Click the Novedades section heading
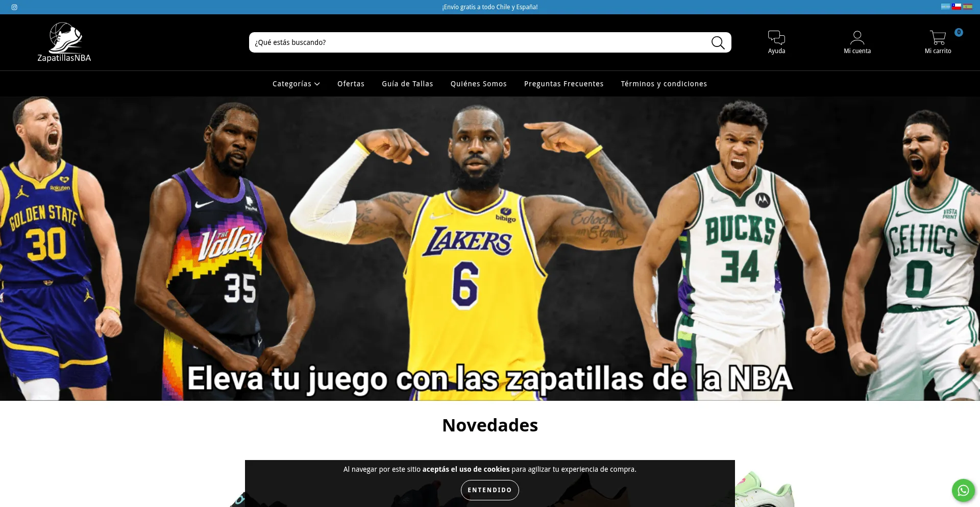Screen dimensions: 980x507 coord(490,425)
